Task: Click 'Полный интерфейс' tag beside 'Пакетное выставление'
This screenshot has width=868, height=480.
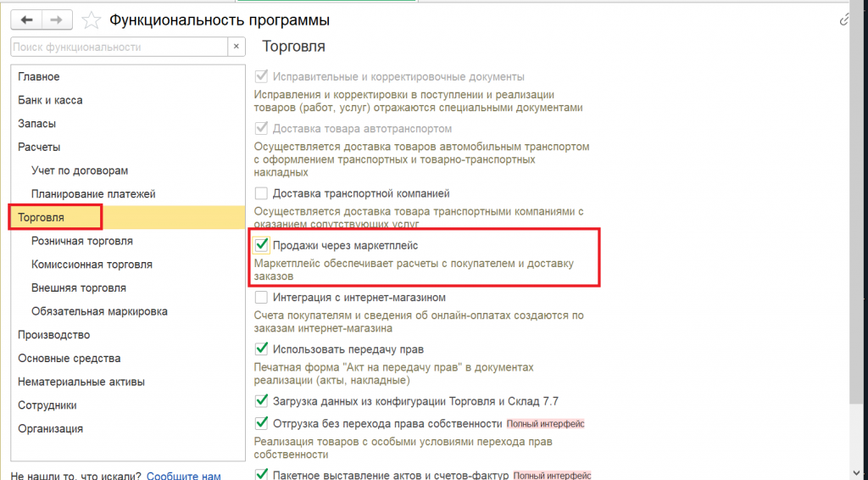Action: click(x=552, y=475)
